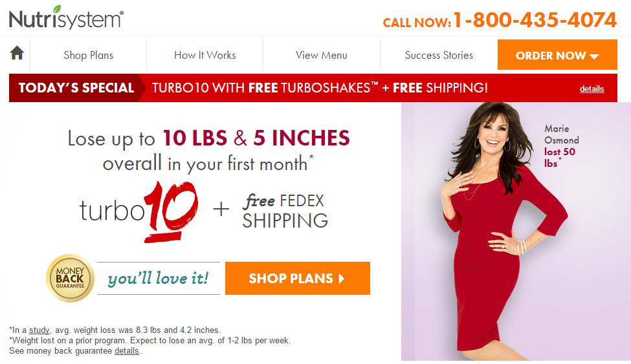Viewport: 631px width, 364px height.
Task: Click the Money Back Guarantee gold seal
Action: (70, 278)
